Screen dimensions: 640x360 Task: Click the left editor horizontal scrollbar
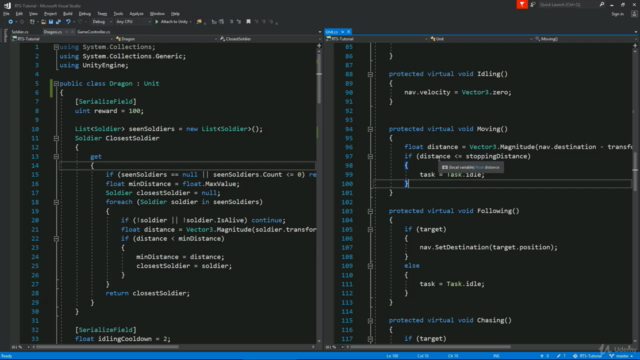tap(107, 347)
